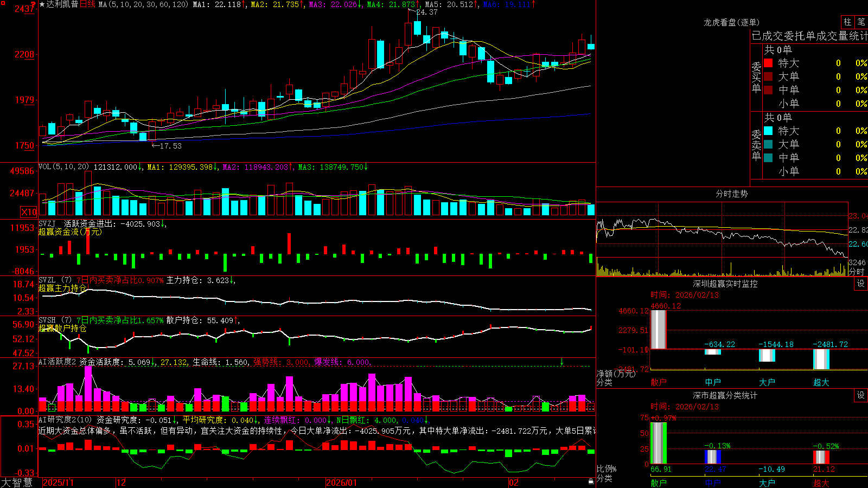Click the VOL(5,10,20) indicator label

click(63, 167)
